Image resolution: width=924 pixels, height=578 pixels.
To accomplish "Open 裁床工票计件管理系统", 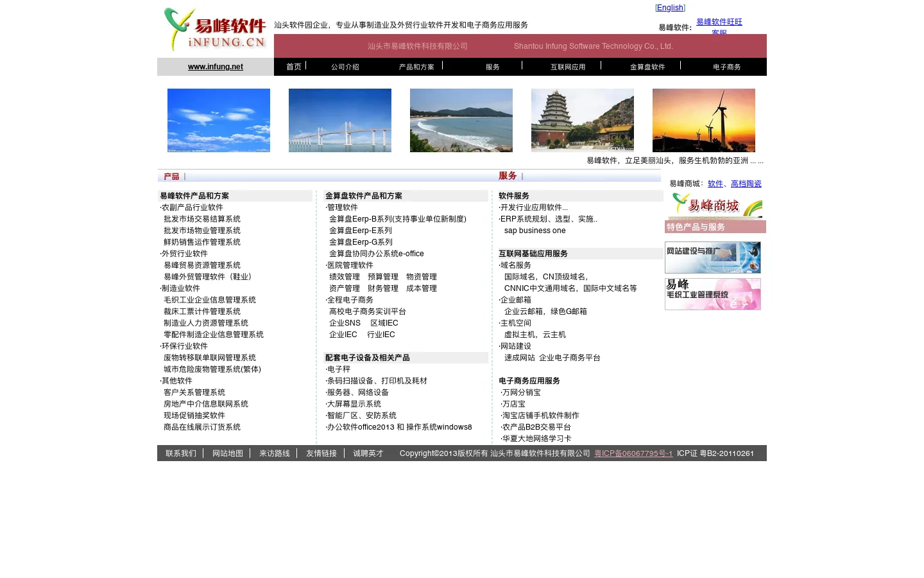I will pos(202,311).
